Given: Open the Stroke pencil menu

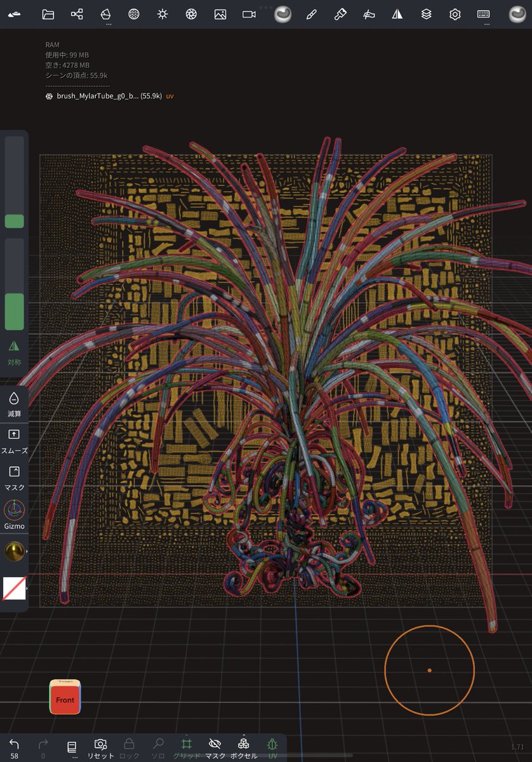Looking at the screenshot, I should 311,14.
